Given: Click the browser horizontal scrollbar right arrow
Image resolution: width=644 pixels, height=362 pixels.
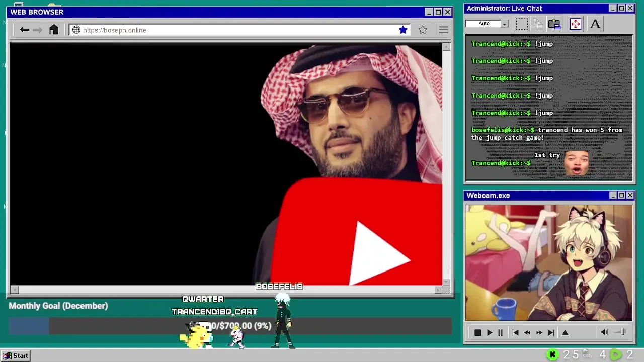Looking at the screenshot, I should click(438, 290).
